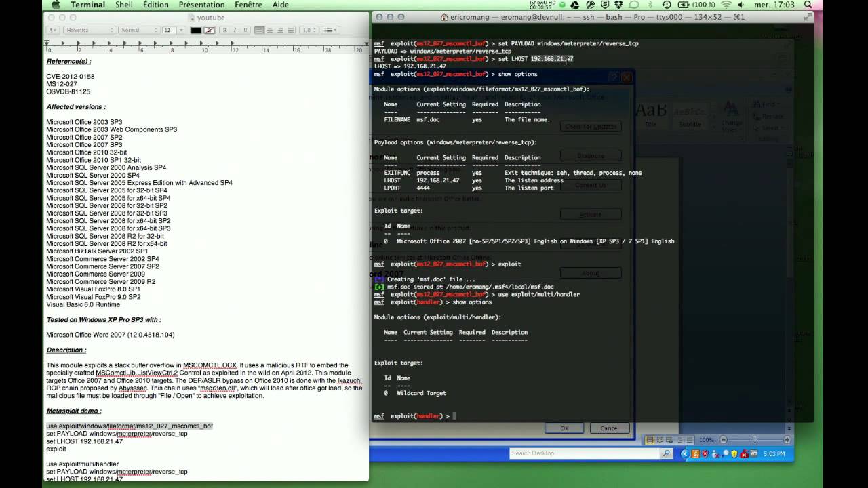Click Word zoom out minus button
The width and height of the screenshot is (868, 488).
723,440
